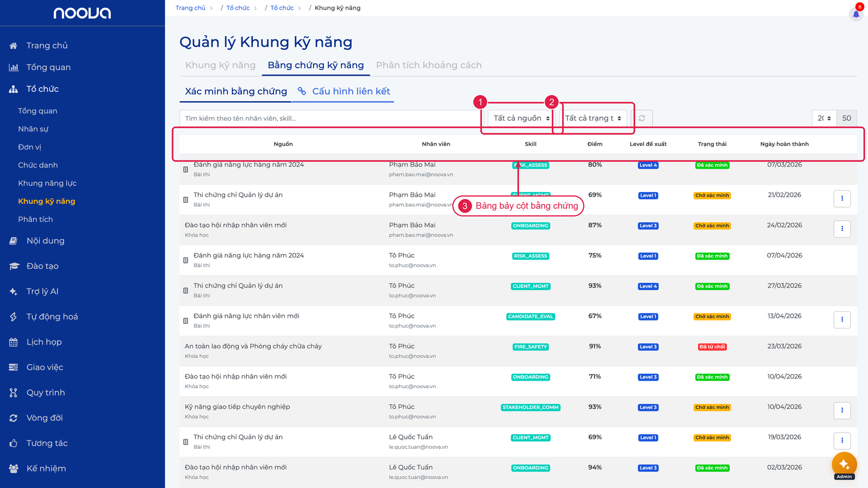Open the calendar icon for Lịch họp
The height and width of the screenshot is (488, 868).
(x=14, y=342)
